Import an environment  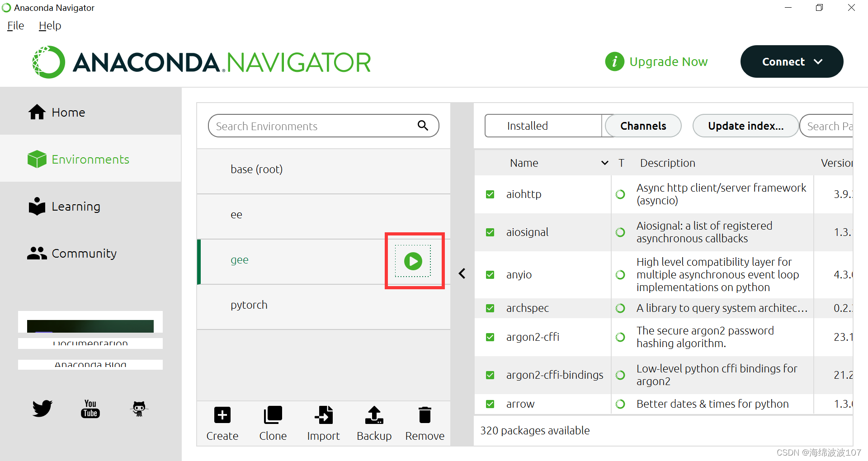(x=323, y=423)
